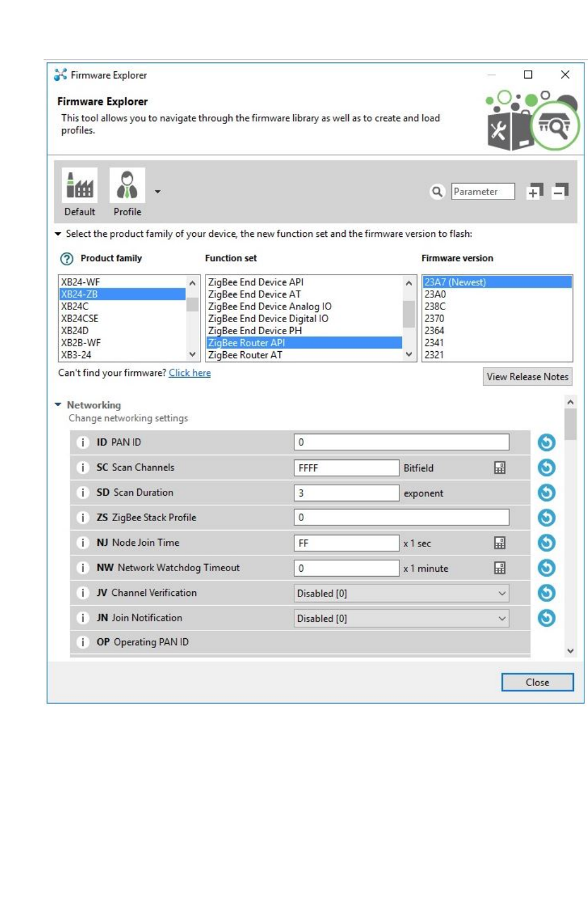Show info for NJ Node Join Time

[83, 543]
